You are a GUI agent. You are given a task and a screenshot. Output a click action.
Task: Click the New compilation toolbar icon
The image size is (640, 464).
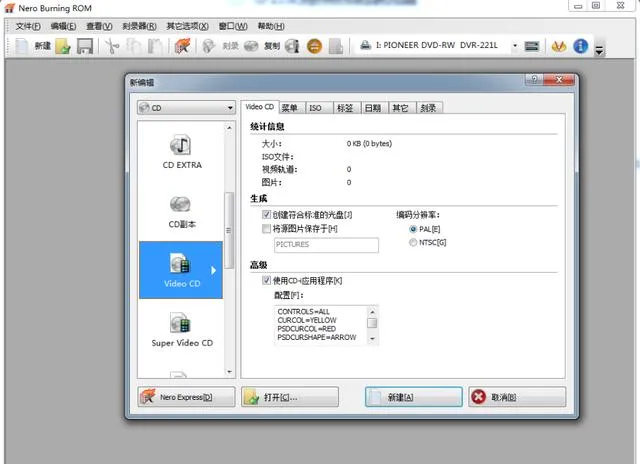22,46
